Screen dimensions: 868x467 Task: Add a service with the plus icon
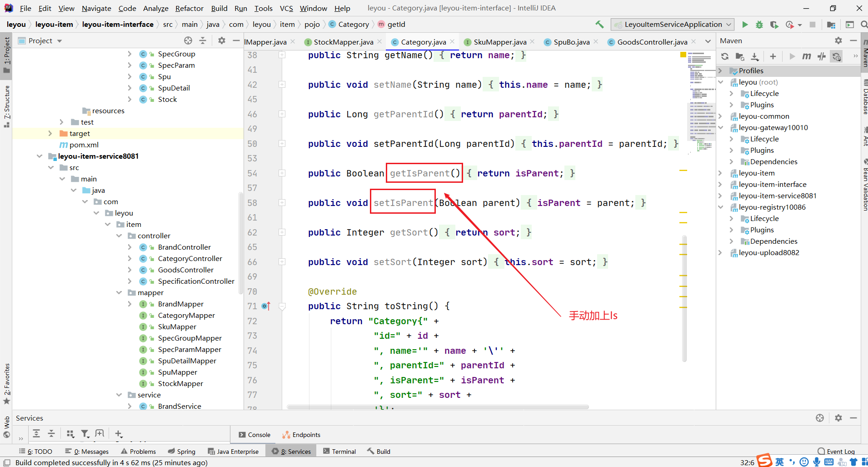click(119, 433)
